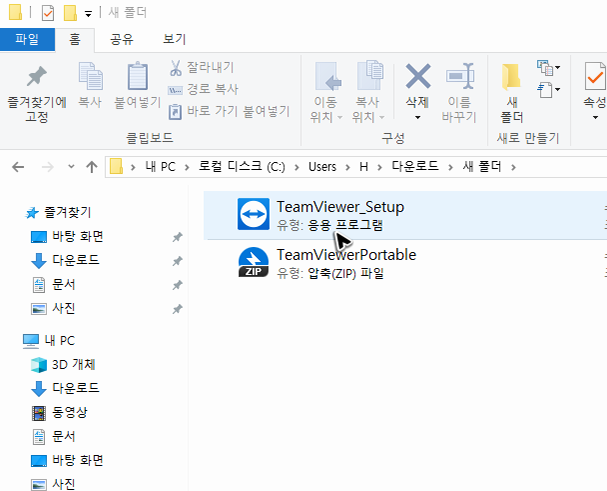Go back with the back arrow
This screenshot has width=607, height=491.
[18, 167]
